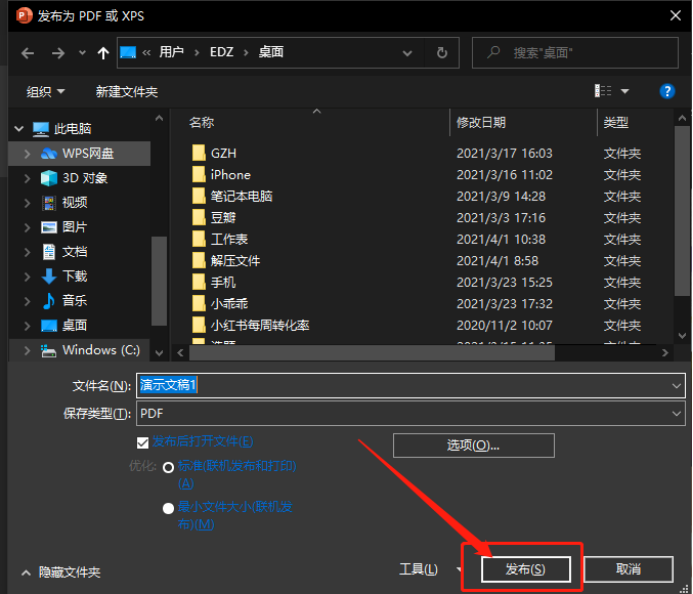The width and height of the screenshot is (693, 594).
Task: Sort by the 类型 column header
Action: tap(616, 122)
